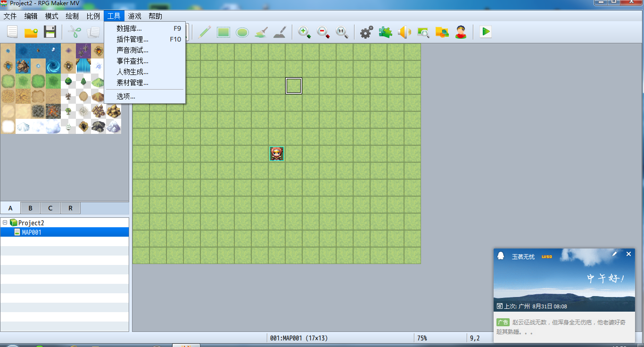Switch to tileset tab R
The image size is (644, 347).
coord(70,208)
